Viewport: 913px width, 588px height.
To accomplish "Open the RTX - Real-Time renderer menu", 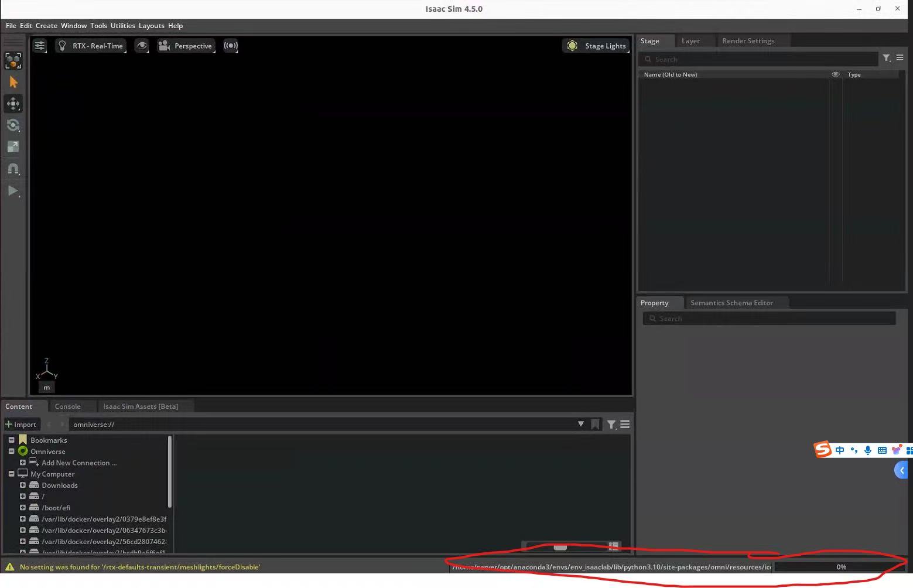I will tap(91, 46).
